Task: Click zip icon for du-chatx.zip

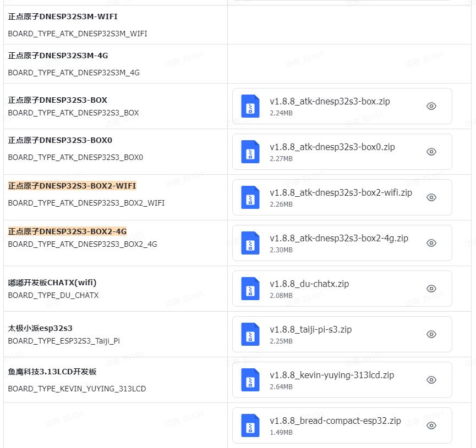Action: (250, 289)
